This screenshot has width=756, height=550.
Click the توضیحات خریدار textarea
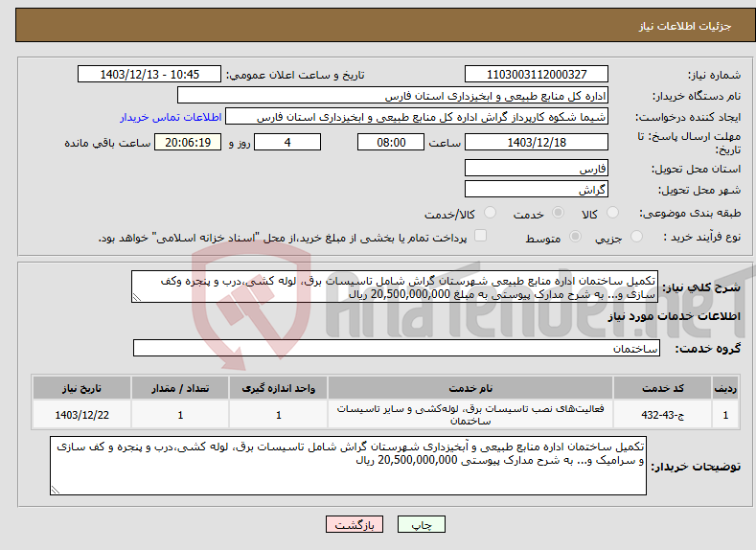click(348, 466)
